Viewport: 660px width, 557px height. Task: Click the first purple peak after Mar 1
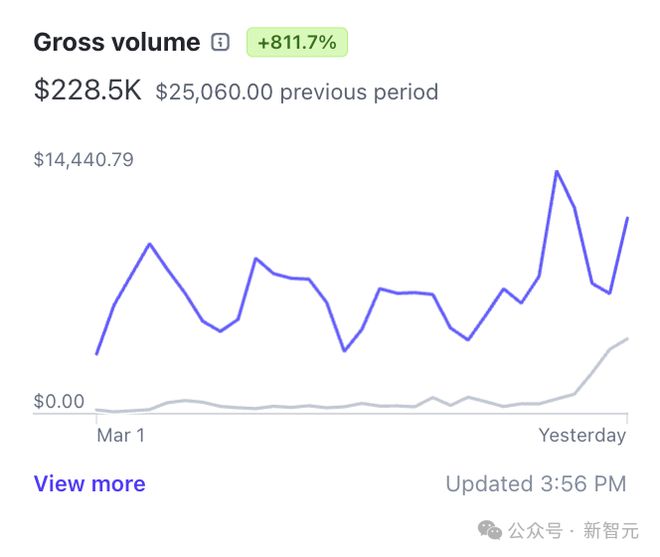coord(150,244)
